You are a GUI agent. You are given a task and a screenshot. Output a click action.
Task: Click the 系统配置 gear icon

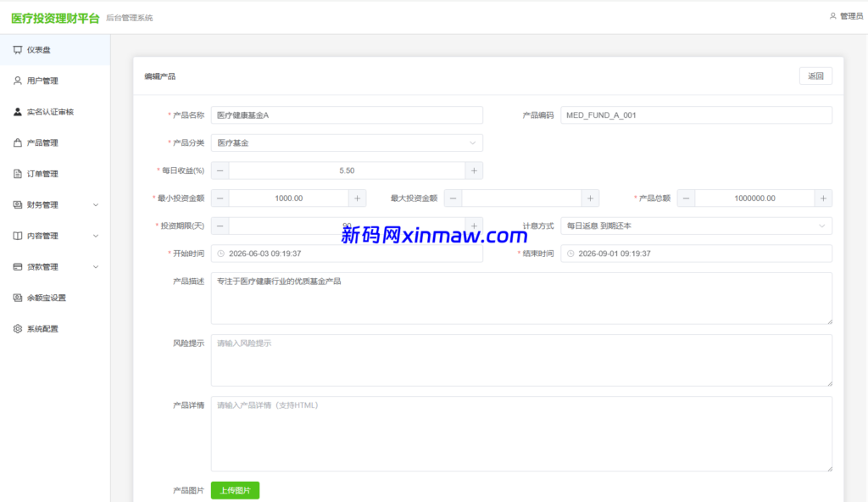(18, 329)
